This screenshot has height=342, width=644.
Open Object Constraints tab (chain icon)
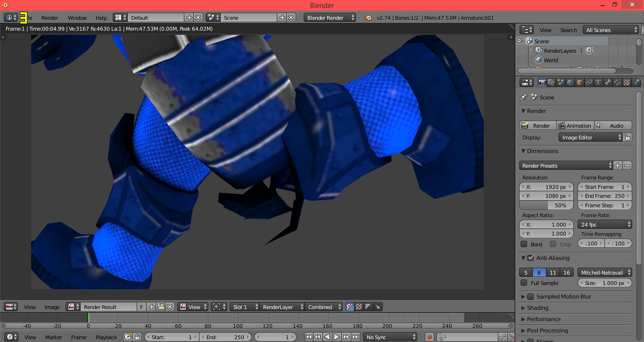589,82
